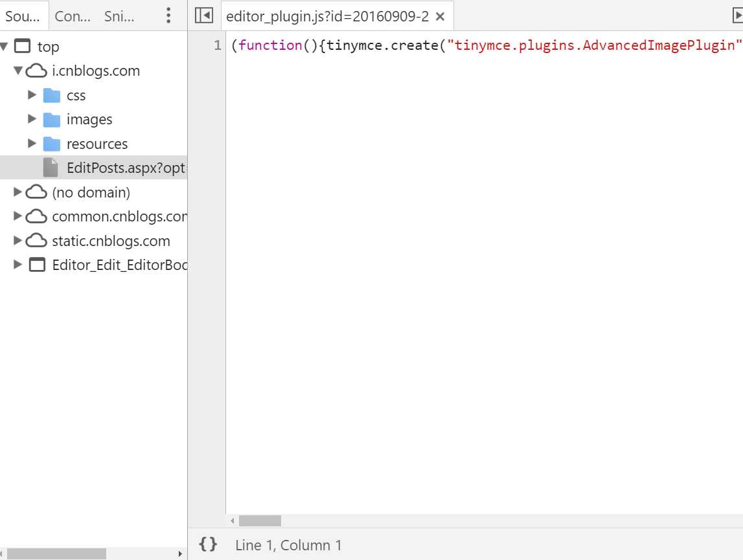Switch to the Snippets tab
Image resolution: width=743 pixels, height=560 pixels.
[119, 16]
